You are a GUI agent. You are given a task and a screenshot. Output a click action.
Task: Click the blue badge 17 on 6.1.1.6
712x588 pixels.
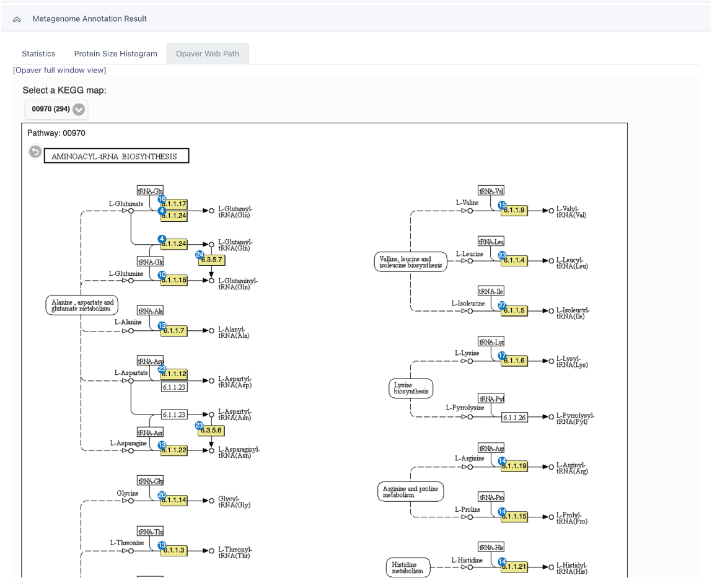(502, 356)
